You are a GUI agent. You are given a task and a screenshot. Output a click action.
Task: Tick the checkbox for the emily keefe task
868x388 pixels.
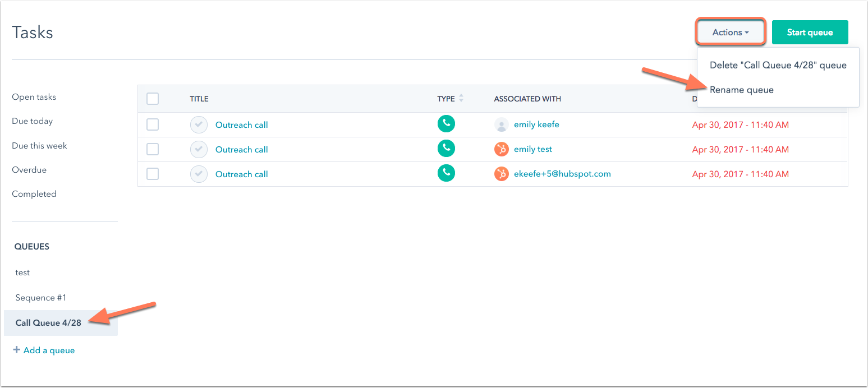[x=153, y=124]
